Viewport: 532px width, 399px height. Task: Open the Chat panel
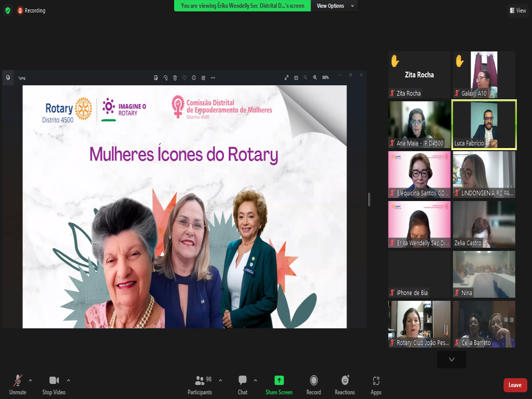tap(243, 383)
